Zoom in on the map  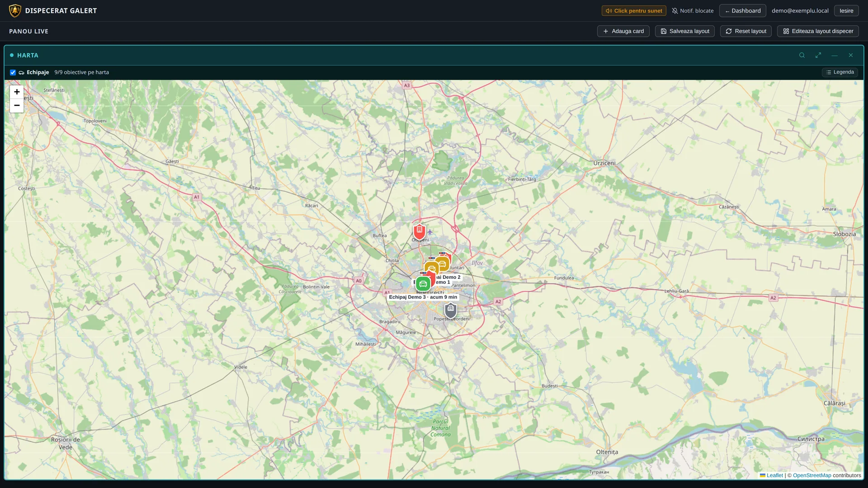point(17,92)
